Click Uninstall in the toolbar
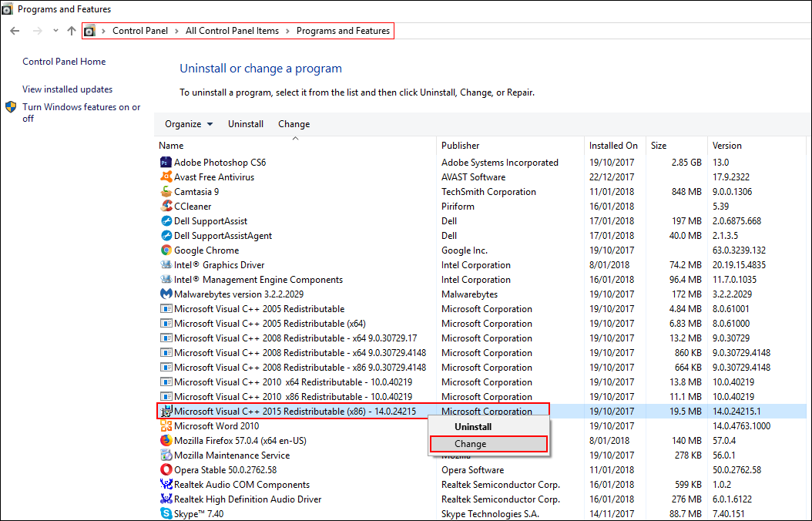Image resolution: width=812 pixels, height=521 pixels. (246, 124)
